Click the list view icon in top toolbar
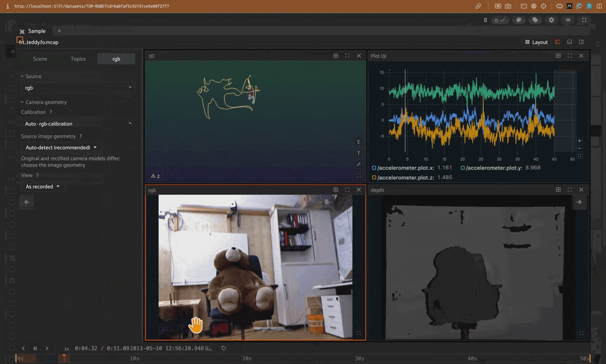Image resolution: width=606 pixels, height=364 pixels. click(x=568, y=20)
